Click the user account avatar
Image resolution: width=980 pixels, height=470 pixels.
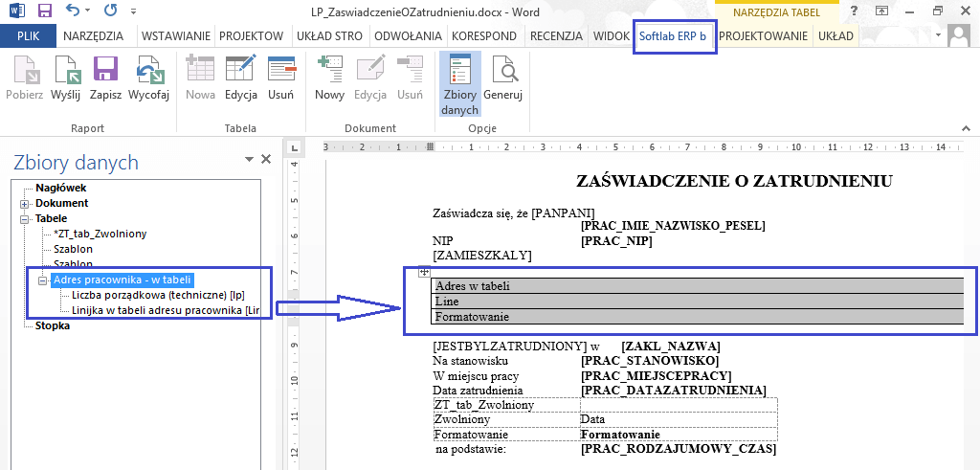[958, 35]
